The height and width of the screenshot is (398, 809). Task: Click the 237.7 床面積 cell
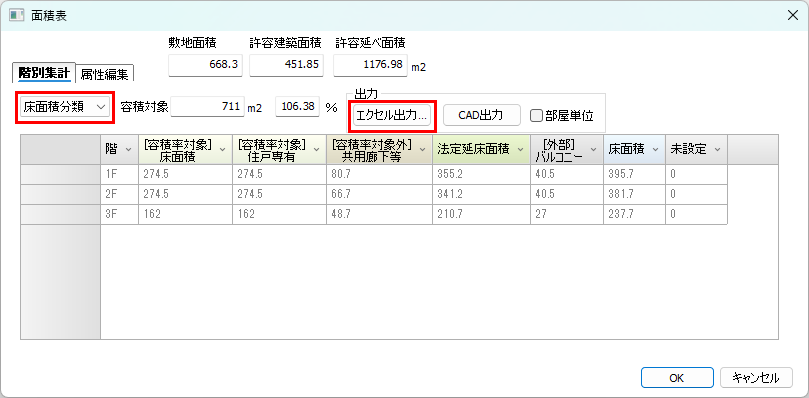pos(634,214)
